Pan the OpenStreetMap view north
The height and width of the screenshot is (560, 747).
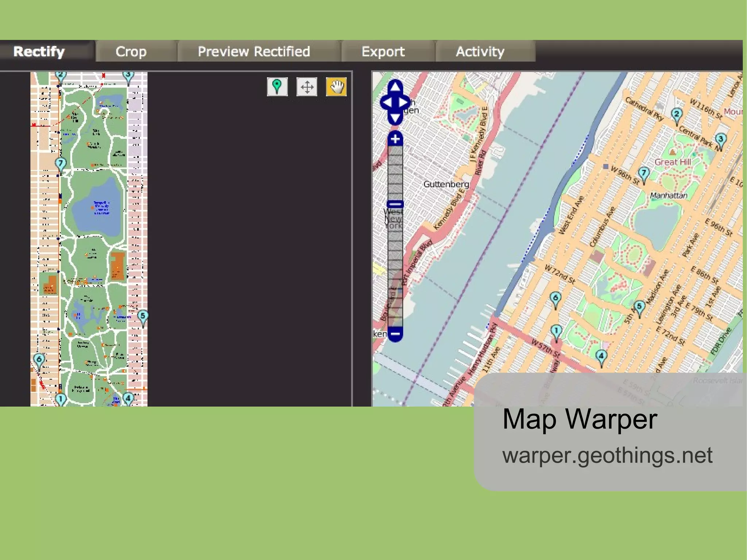[x=395, y=87]
